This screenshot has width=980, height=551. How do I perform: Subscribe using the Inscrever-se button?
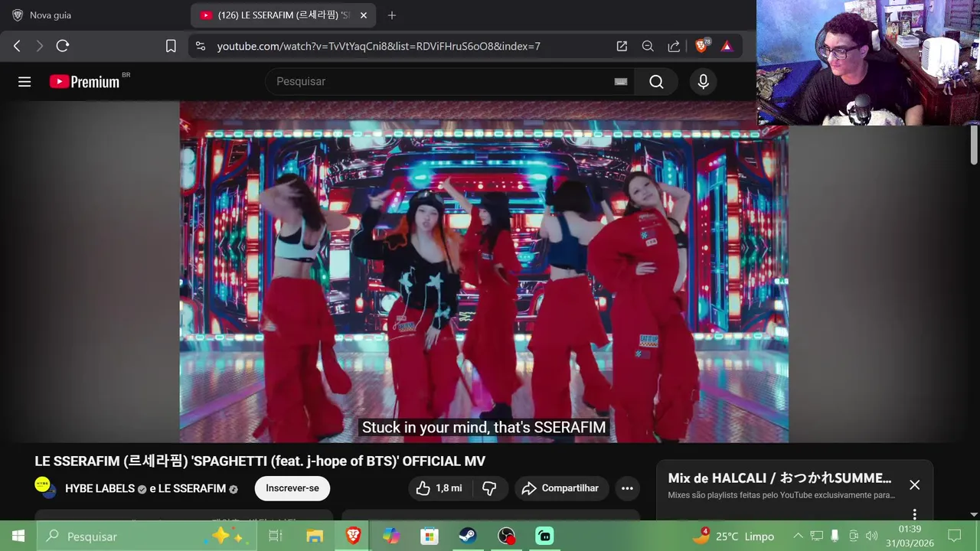[x=292, y=488]
